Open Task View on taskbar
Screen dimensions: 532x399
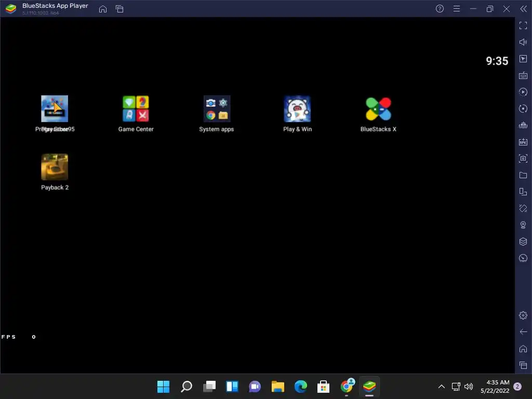pos(209,387)
